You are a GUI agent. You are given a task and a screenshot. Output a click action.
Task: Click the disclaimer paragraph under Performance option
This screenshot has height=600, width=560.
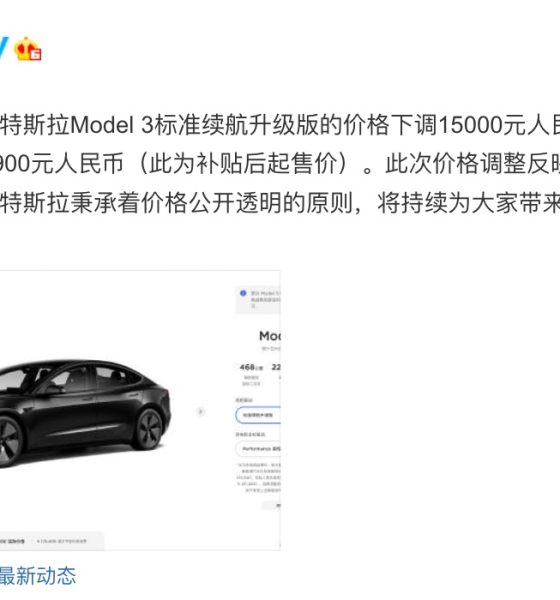coord(258,478)
